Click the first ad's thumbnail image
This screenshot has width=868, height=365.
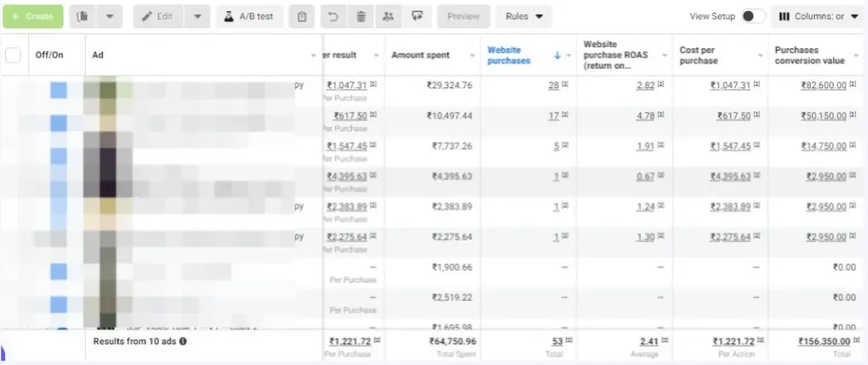click(x=107, y=90)
